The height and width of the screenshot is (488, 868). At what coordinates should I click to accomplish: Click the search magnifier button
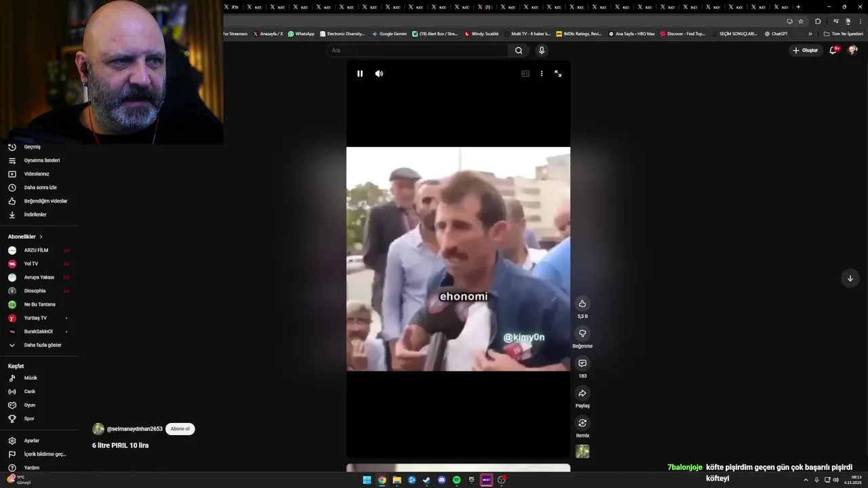519,50
